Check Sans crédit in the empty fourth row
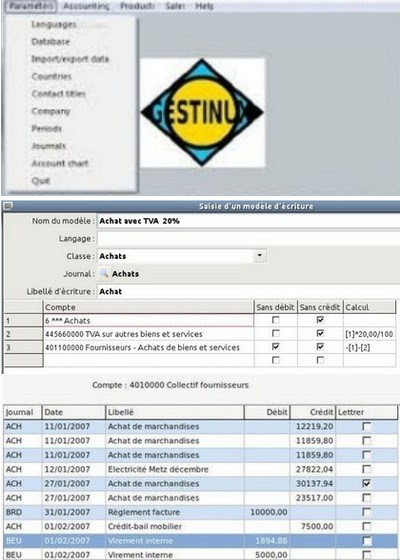 pos(320,360)
